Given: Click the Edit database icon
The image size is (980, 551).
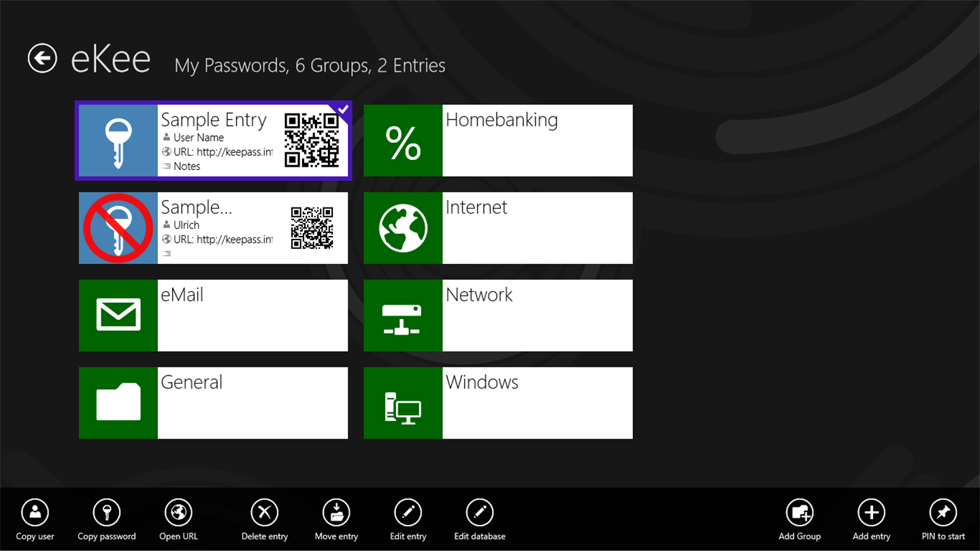Looking at the screenshot, I should coord(480,512).
